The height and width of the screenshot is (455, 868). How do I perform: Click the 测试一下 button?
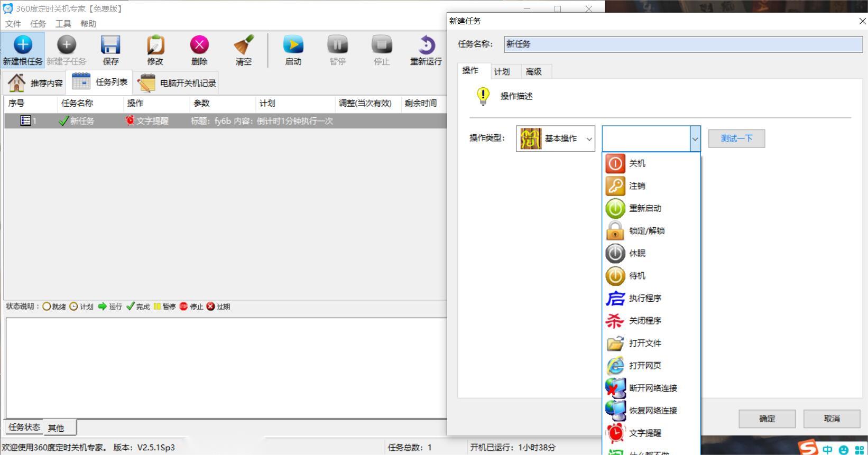(x=736, y=138)
